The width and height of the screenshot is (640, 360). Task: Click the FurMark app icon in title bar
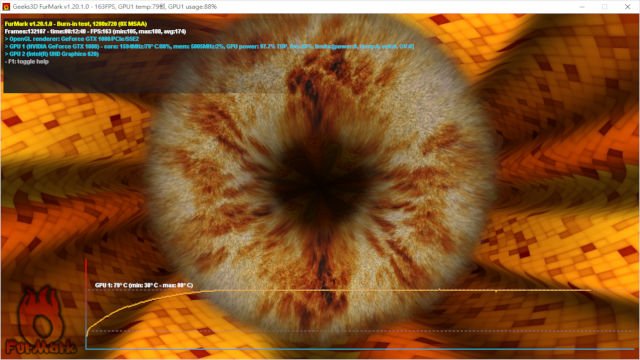point(6,7)
